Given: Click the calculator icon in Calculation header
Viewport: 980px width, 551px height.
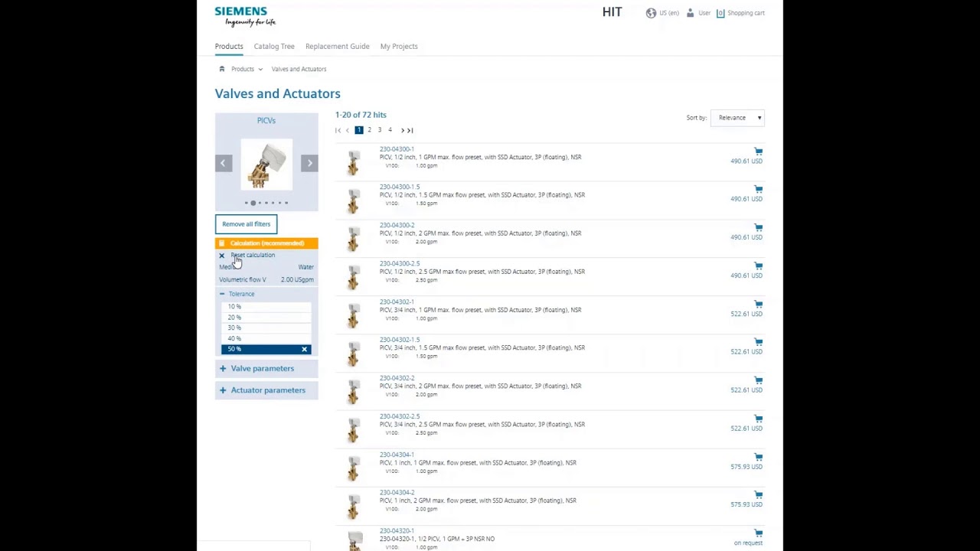Looking at the screenshot, I should 222,243.
